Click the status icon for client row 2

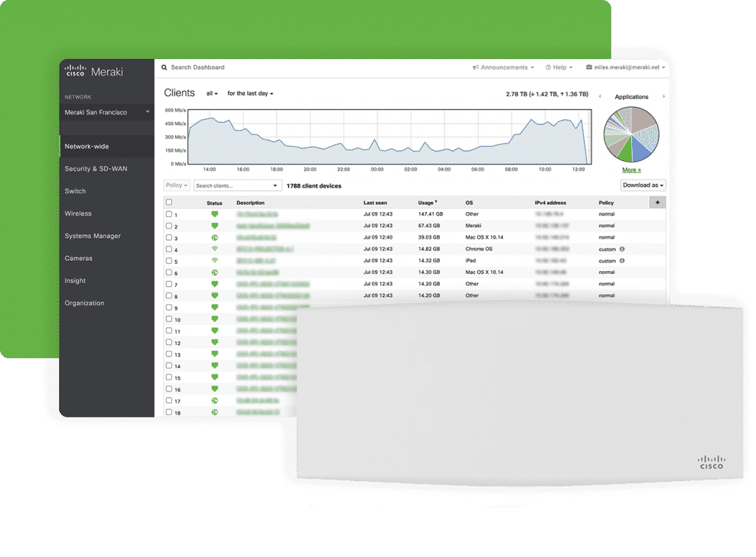click(x=215, y=226)
